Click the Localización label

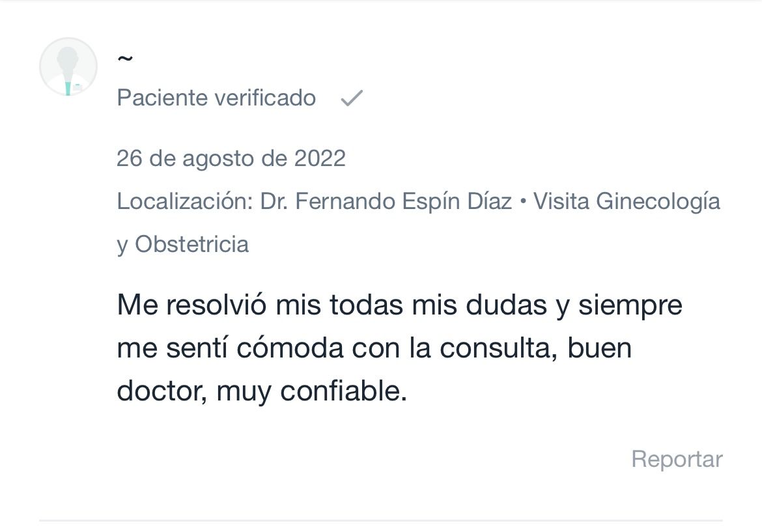tap(185, 202)
